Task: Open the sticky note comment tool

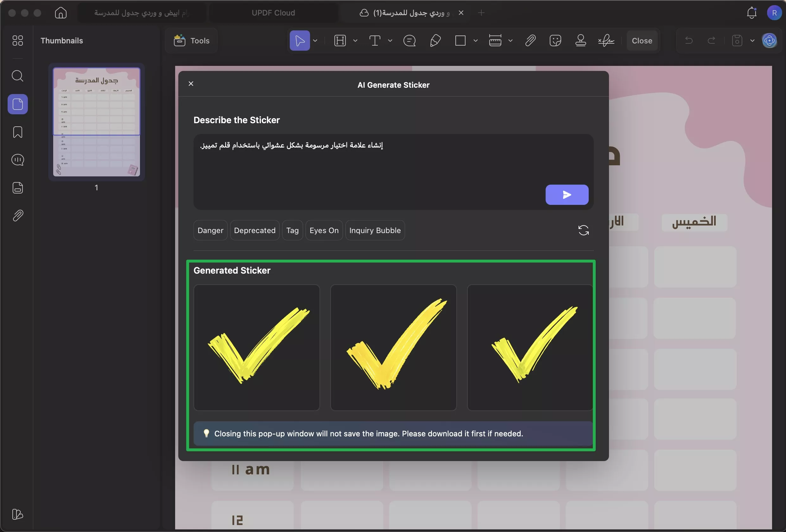Action: click(x=409, y=41)
